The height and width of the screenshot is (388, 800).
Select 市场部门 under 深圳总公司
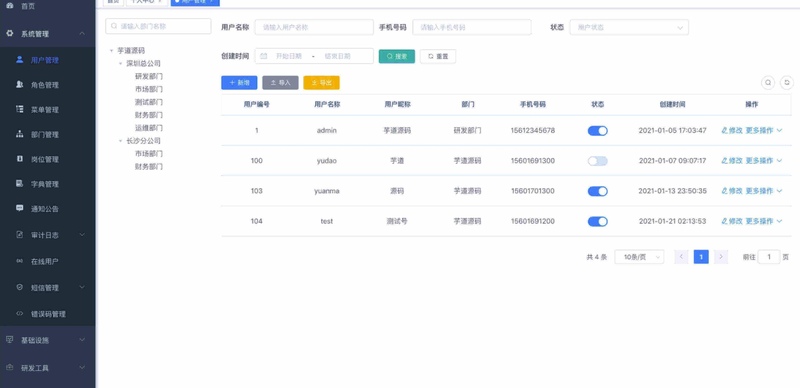pos(148,89)
